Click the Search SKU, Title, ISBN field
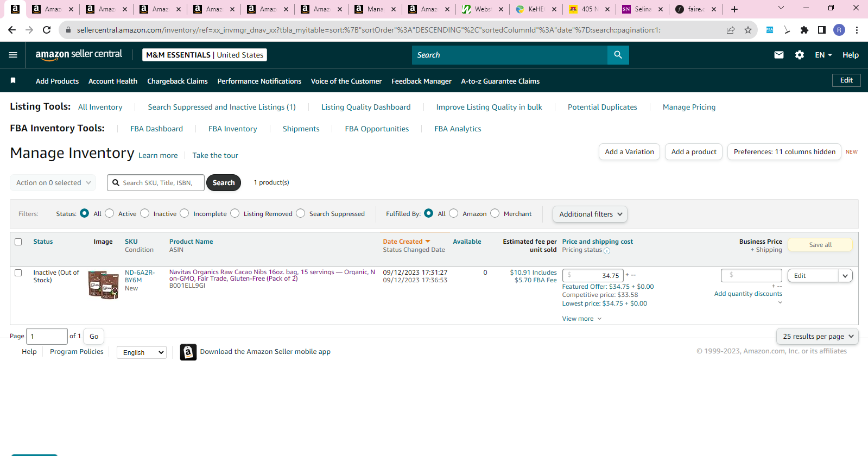Screen dimensions: 868x456 point(156,183)
